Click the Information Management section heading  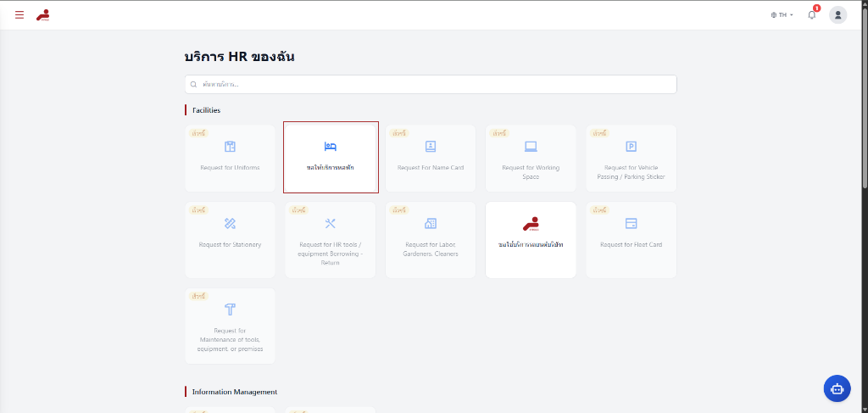coord(235,392)
